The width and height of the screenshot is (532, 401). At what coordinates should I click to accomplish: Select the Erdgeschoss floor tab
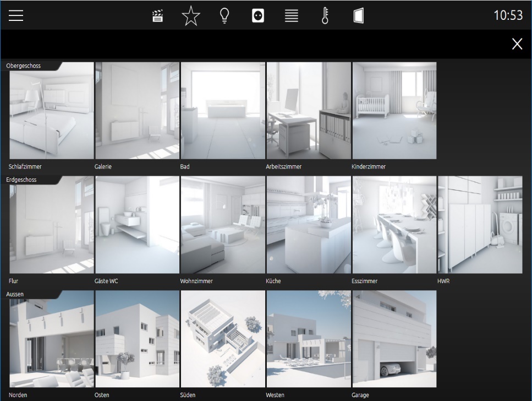click(x=21, y=180)
